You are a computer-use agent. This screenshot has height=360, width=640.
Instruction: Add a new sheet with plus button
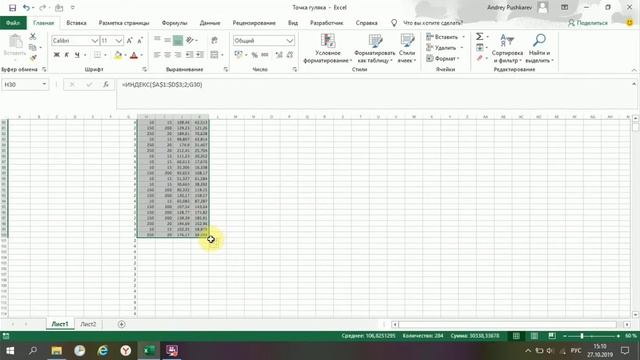[122, 324]
